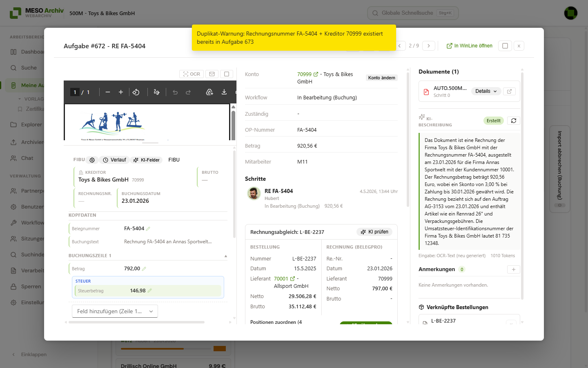This screenshot has height=368, width=588.
Task: Click the envelope mail icon above the PDF
Action: 212,74
